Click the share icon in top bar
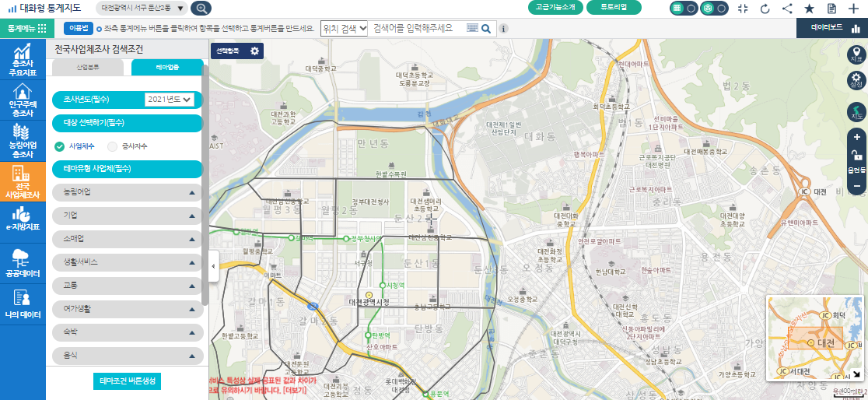The height and width of the screenshot is (400, 868). click(x=787, y=9)
